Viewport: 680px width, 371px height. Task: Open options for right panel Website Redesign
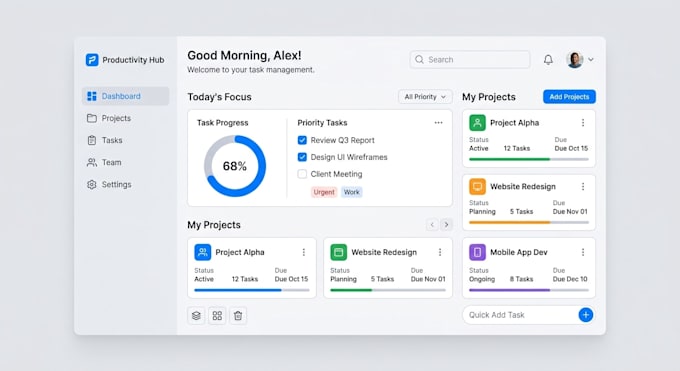tap(583, 187)
